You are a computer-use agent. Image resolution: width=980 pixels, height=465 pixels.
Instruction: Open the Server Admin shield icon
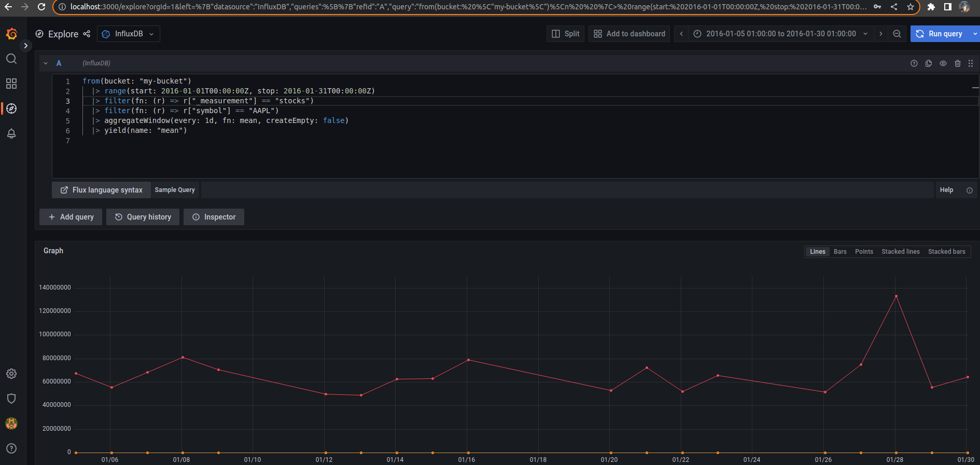click(x=11, y=399)
